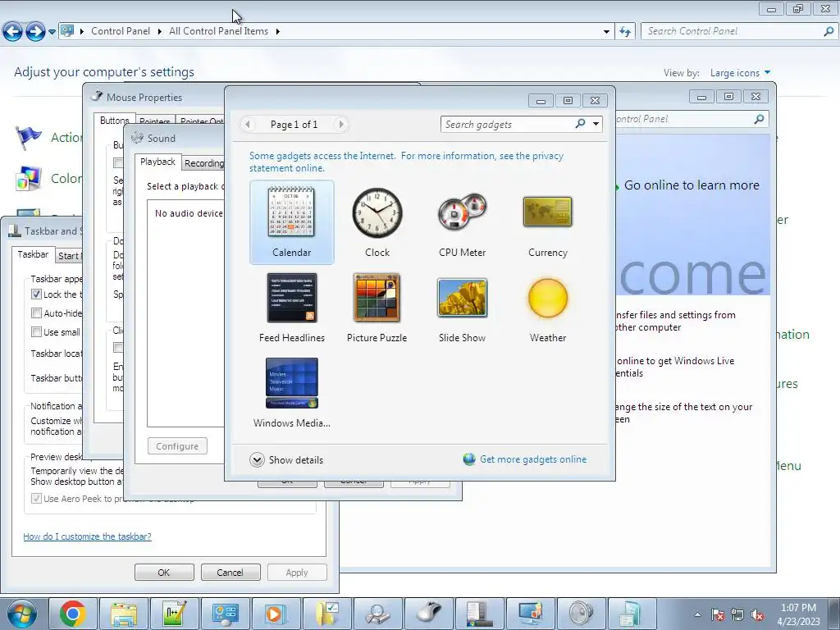This screenshot has width=840, height=630.
Task: Switch to Recording tab in Sound
Action: click(203, 163)
